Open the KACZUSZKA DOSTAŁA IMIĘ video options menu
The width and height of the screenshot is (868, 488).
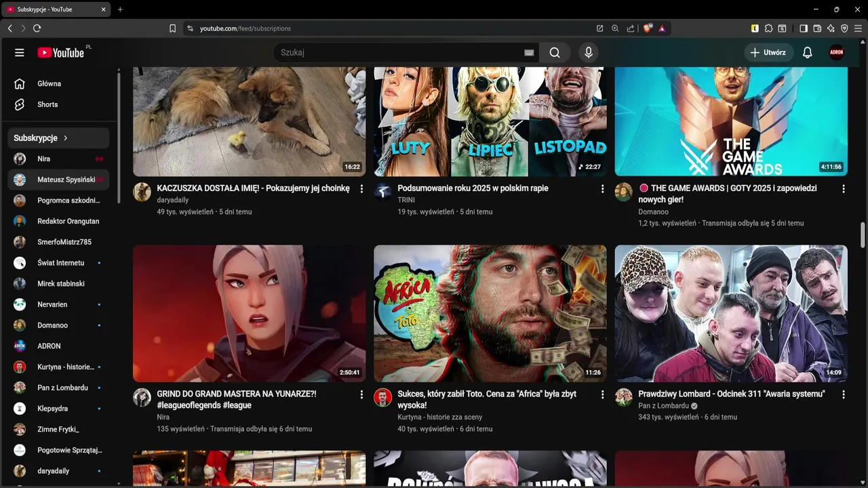click(361, 189)
